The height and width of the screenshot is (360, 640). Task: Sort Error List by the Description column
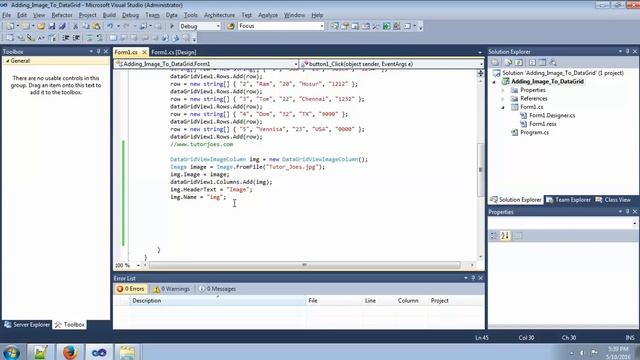217,301
